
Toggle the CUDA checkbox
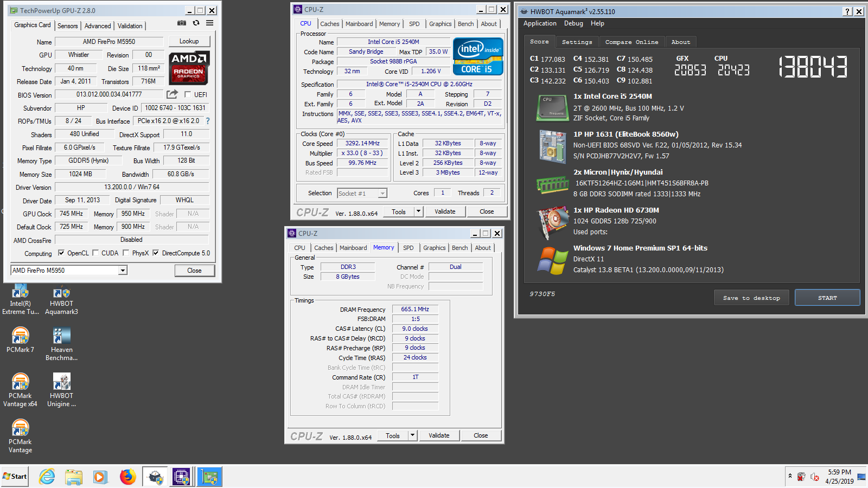tap(95, 253)
